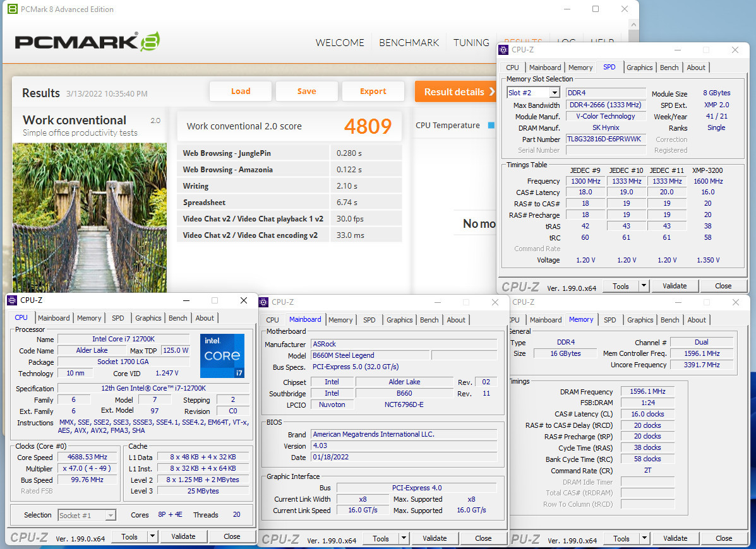Open Tools dropdown arrow in Mainboard CPU-Z window

tap(404, 538)
